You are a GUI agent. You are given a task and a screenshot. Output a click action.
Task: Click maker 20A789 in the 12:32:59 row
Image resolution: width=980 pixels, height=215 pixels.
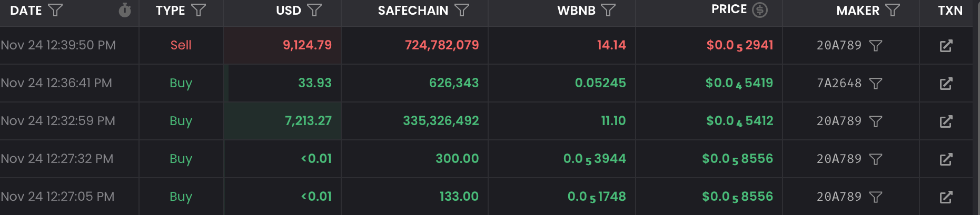coord(839,121)
